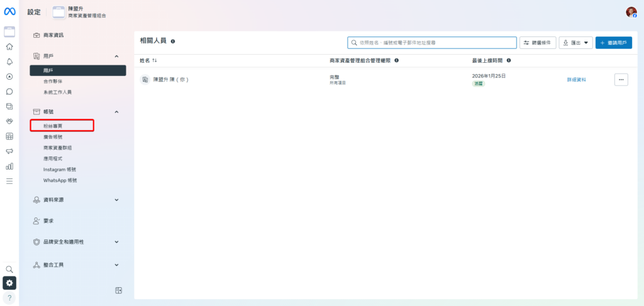Open the 匯出 dropdown

(x=575, y=43)
